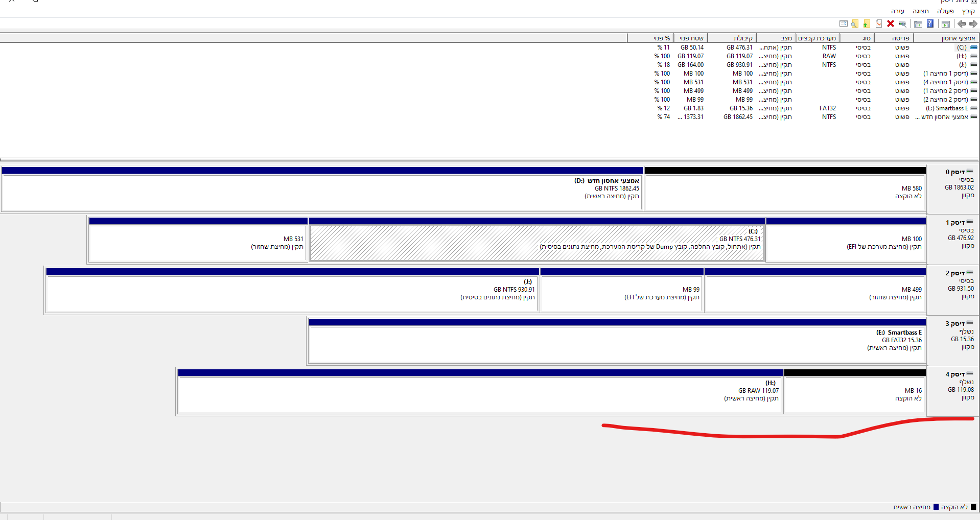980x520 pixels.
Task: Click the FAT32 file system cell
Action: point(828,108)
